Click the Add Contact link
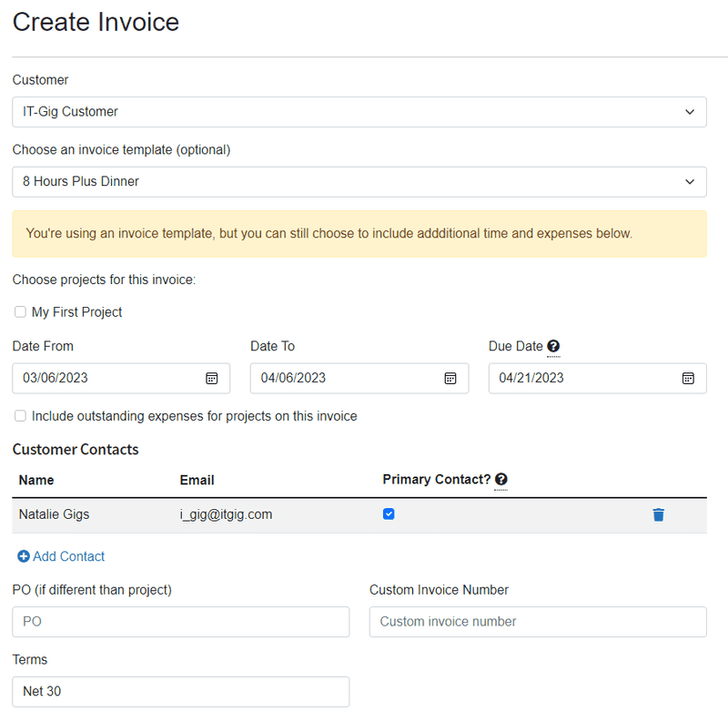Image resolution: width=728 pixels, height=712 pixels. tap(68, 556)
